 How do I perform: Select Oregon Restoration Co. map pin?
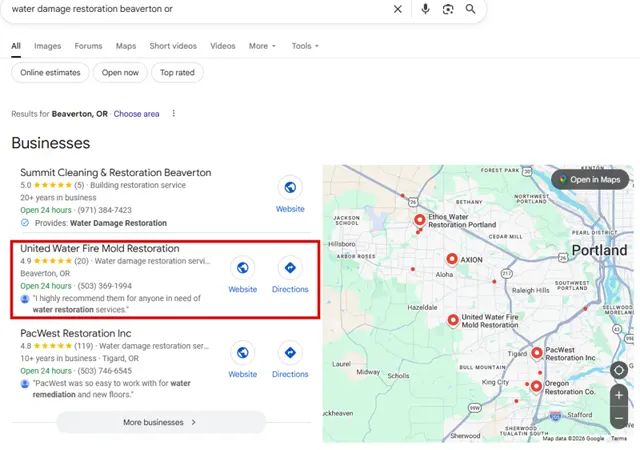536,386
